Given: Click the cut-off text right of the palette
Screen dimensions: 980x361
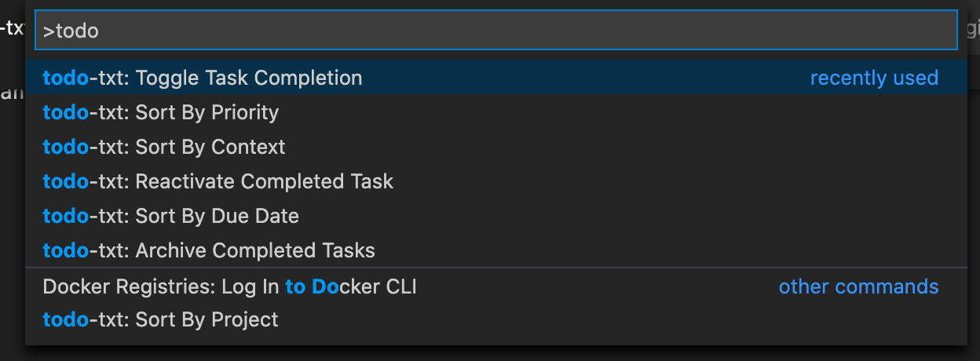Looking at the screenshot, I should click(x=973, y=29).
